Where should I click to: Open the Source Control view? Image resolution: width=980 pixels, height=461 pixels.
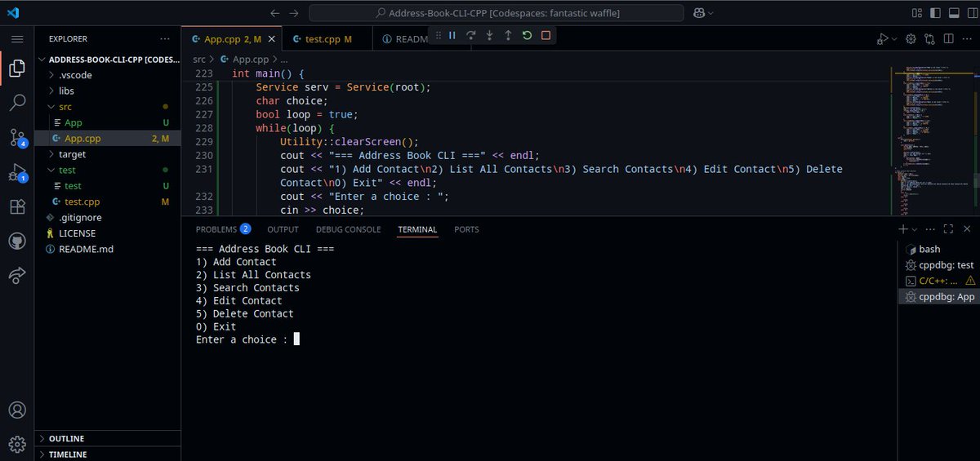(17, 138)
